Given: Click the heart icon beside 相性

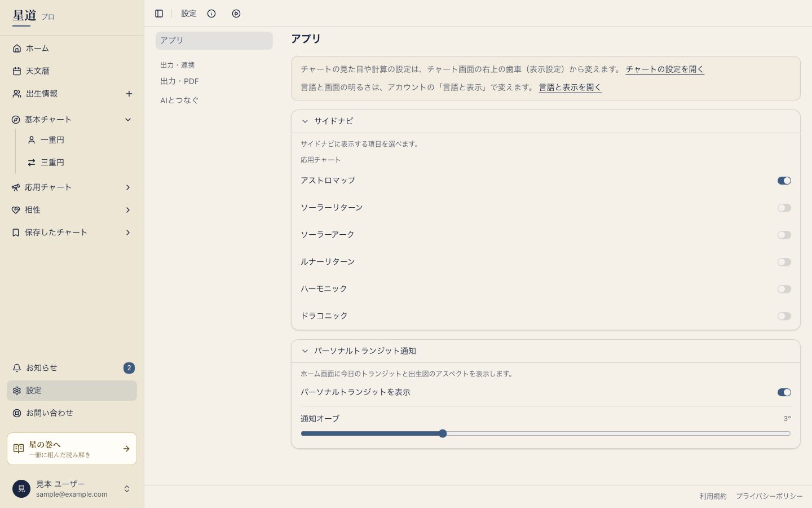Looking at the screenshot, I should pos(16,210).
